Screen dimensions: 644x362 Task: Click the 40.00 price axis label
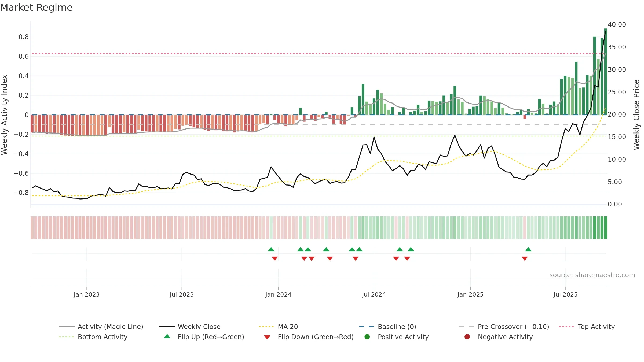point(617,25)
